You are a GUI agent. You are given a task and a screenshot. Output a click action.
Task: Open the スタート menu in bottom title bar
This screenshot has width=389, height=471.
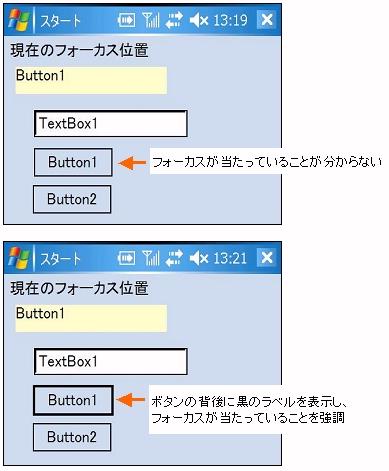pos(60,259)
